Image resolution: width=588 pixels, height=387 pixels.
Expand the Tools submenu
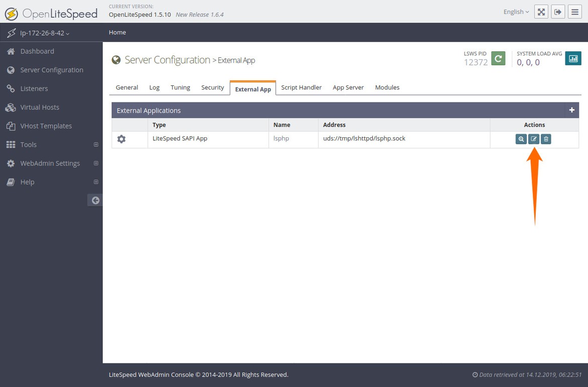(96, 144)
